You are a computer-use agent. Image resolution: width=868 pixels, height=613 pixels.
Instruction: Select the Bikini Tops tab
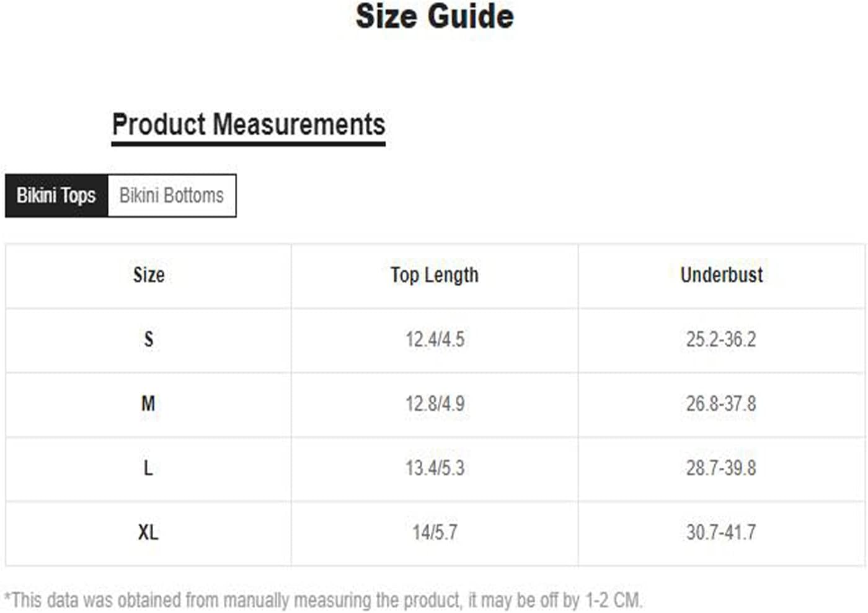tap(56, 195)
